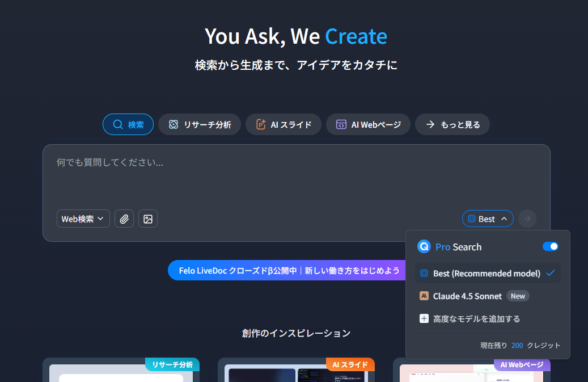Switch to the AI Webページ tab
The width and height of the screenshot is (588, 382).
[x=368, y=124]
